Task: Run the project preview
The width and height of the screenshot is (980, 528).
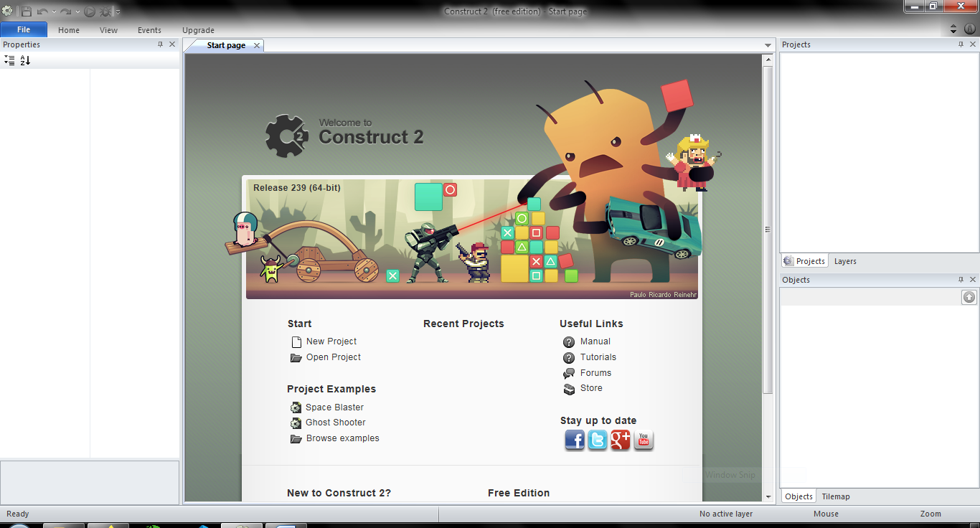Action: pyautogui.click(x=88, y=11)
